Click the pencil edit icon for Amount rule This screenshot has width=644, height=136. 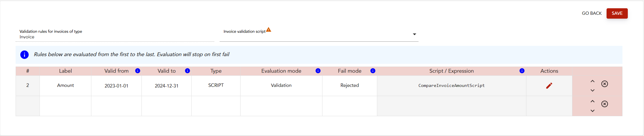(549, 86)
